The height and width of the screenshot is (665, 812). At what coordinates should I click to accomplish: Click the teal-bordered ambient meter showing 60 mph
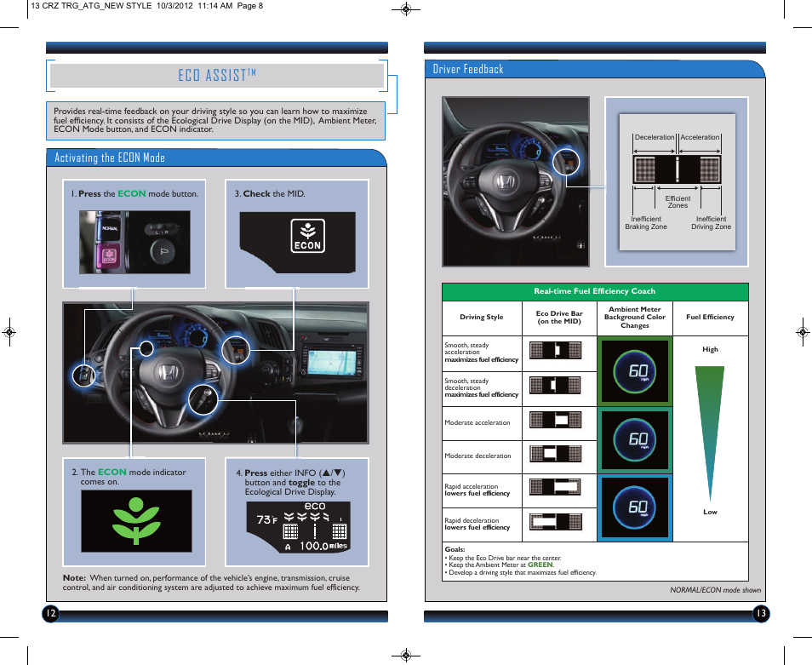(635, 440)
